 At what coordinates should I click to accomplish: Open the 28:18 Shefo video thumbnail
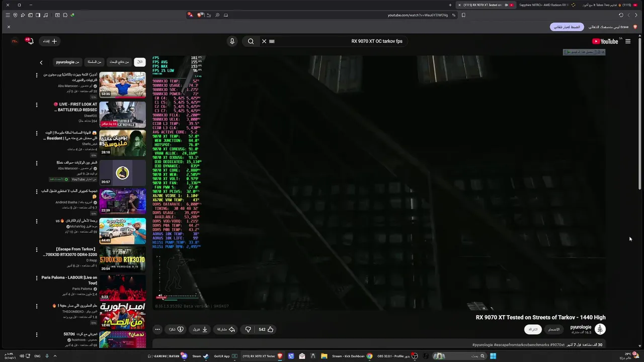pyautogui.click(x=122, y=143)
